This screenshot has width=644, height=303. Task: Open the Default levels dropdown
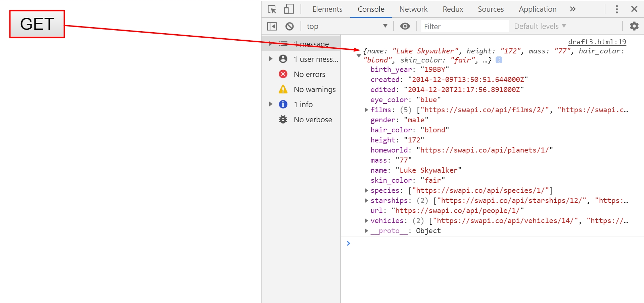click(x=540, y=26)
